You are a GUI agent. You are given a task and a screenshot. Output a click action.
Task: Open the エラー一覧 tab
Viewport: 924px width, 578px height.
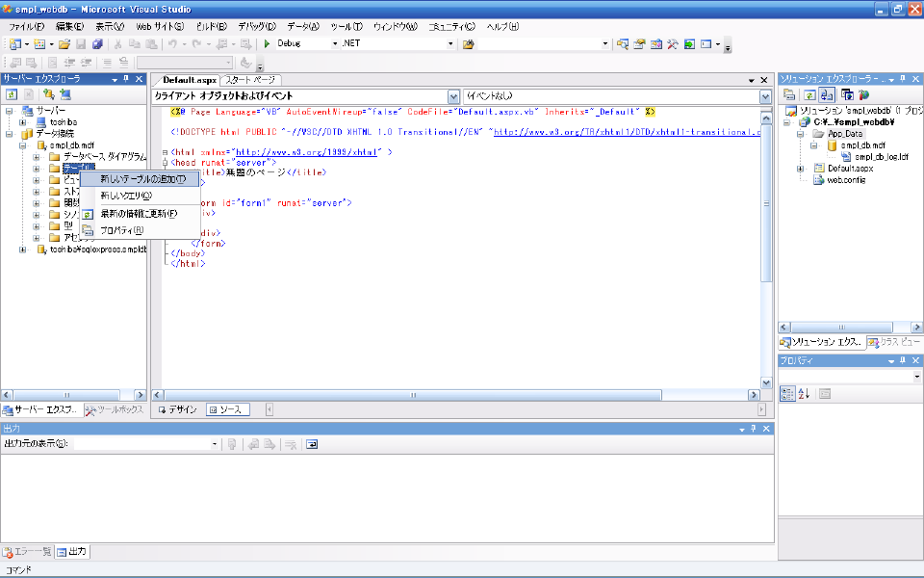coord(28,552)
